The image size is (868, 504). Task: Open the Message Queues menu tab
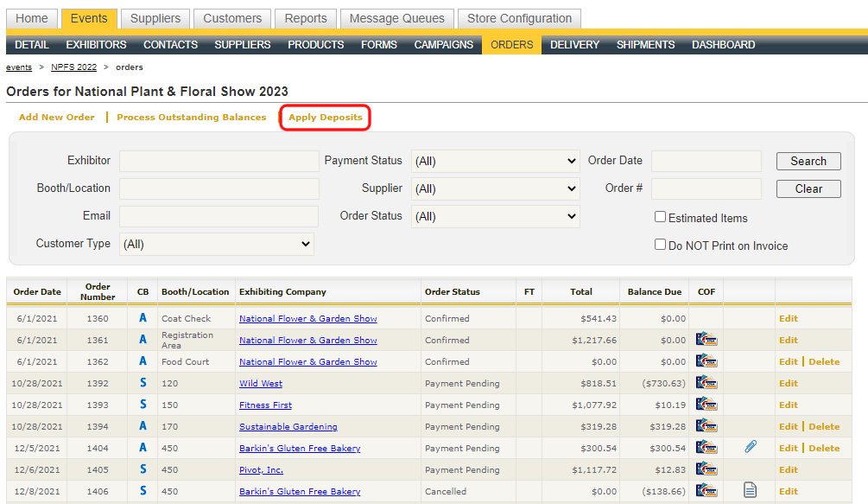[396, 18]
